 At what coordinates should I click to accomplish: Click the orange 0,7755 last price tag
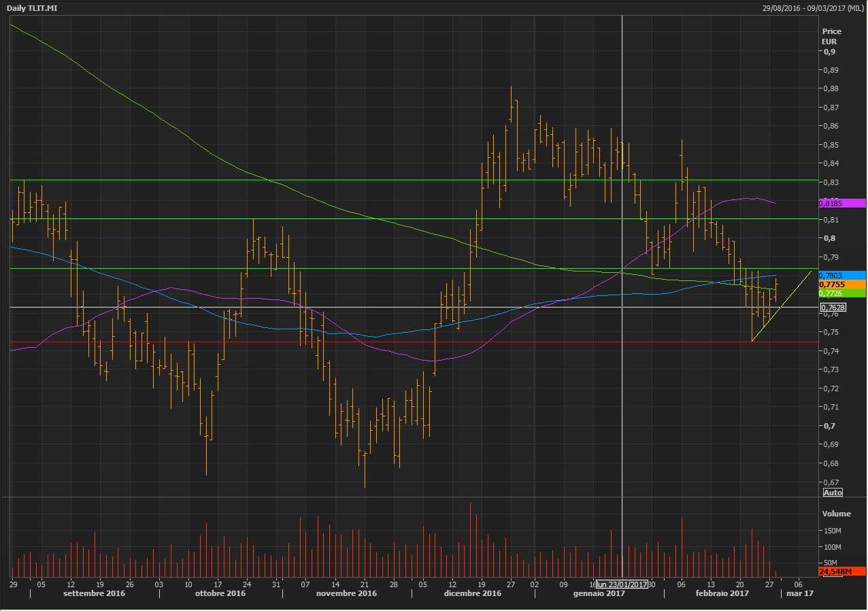point(841,284)
